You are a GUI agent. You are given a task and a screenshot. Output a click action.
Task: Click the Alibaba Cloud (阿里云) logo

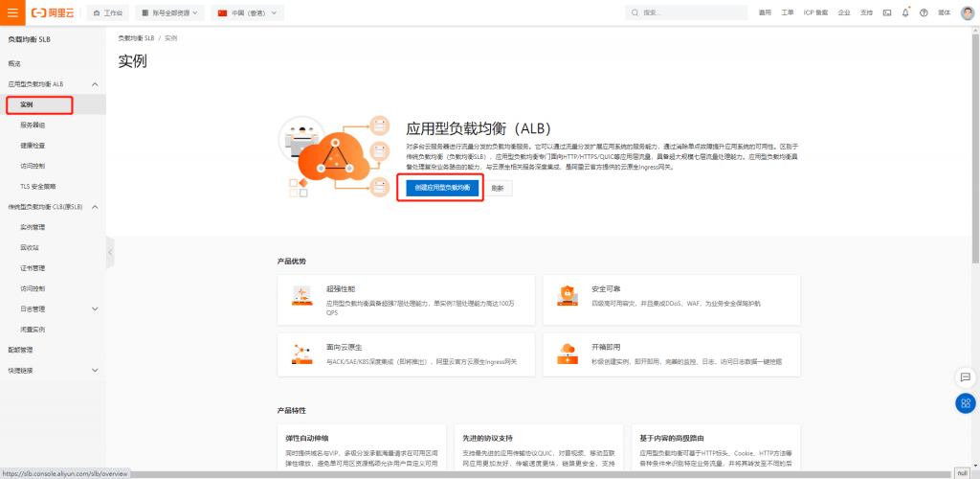[x=53, y=12]
